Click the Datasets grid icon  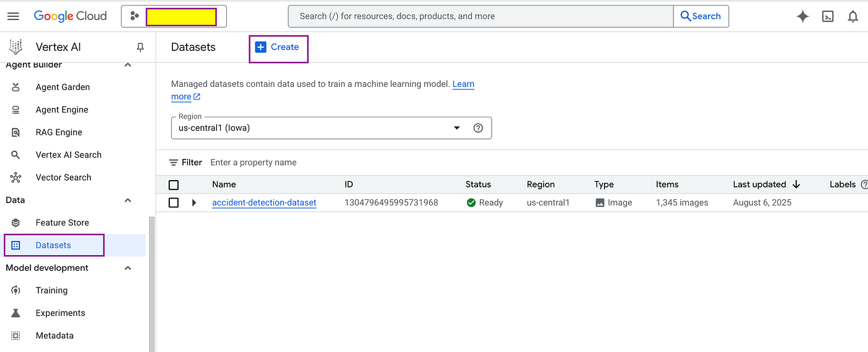(16, 245)
